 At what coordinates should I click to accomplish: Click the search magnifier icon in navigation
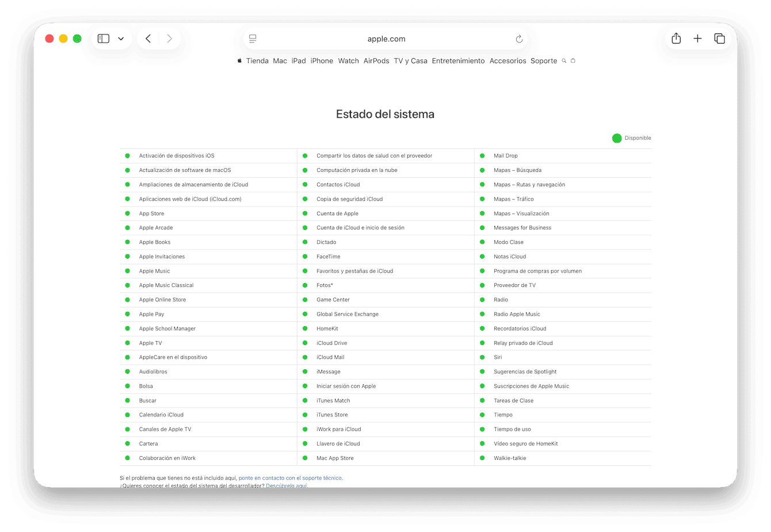click(x=564, y=60)
